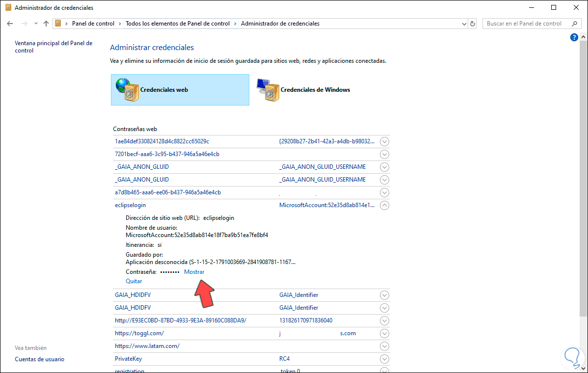Click the Control Panel icon in address bar

(x=58, y=24)
